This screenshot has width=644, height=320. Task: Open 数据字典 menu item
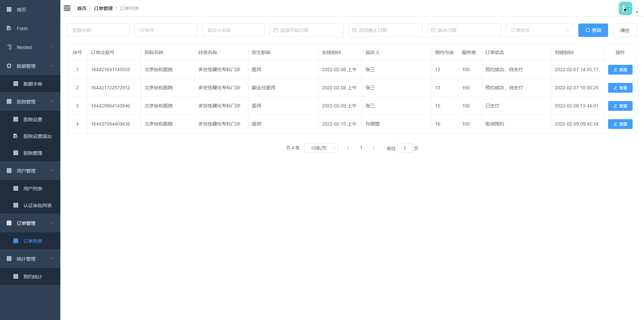coord(30,84)
